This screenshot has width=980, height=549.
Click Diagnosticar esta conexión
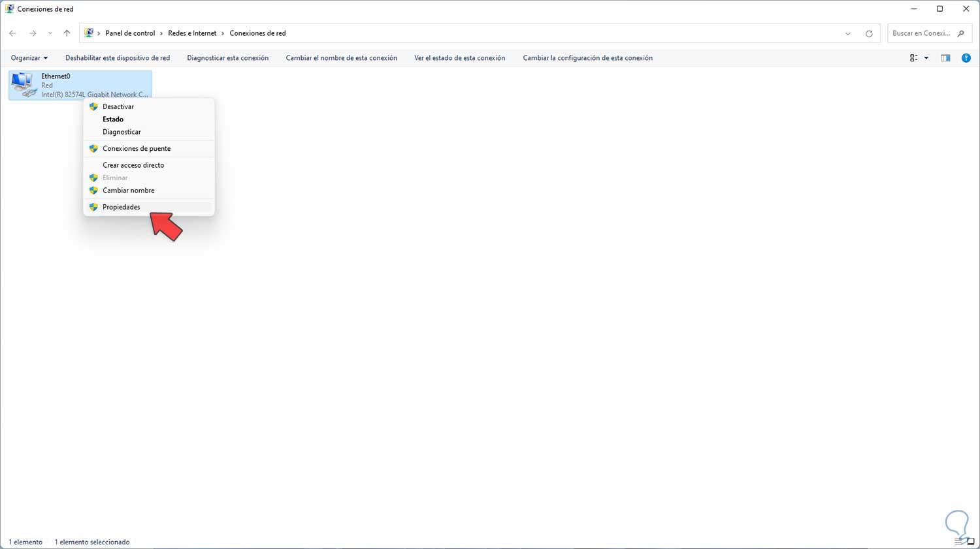(228, 58)
